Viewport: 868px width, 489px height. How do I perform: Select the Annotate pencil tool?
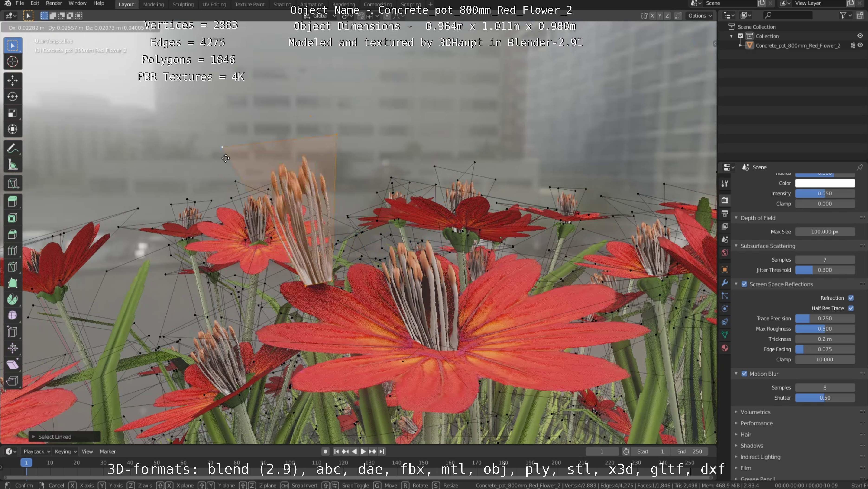[x=13, y=148]
